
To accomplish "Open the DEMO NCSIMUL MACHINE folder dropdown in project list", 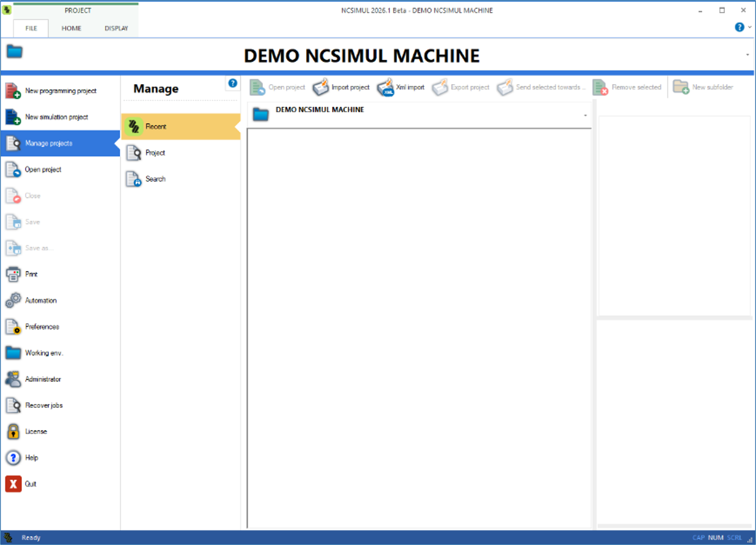I will 585,116.
